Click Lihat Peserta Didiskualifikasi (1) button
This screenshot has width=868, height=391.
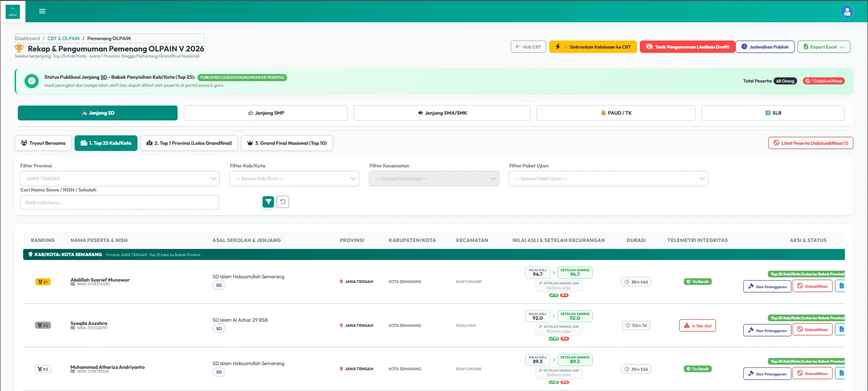(x=811, y=143)
